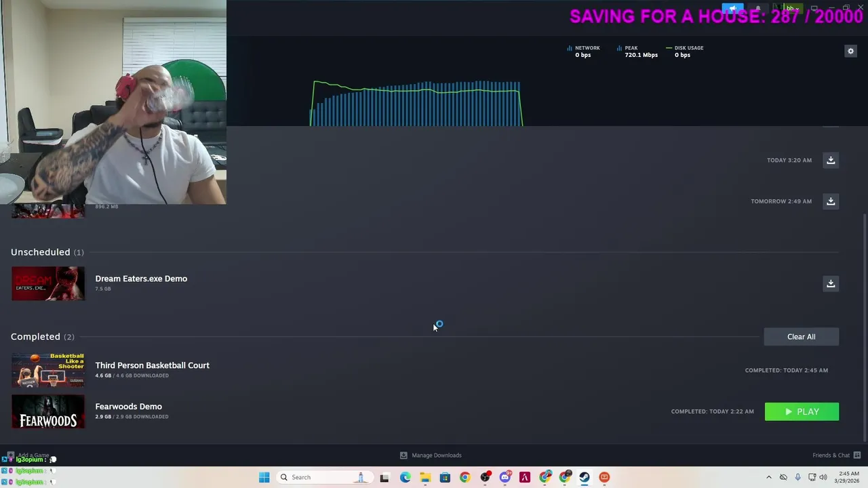The width and height of the screenshot is (868, 488).
Task: Select the Fearwoods Demo title
Action: [129, 407]
